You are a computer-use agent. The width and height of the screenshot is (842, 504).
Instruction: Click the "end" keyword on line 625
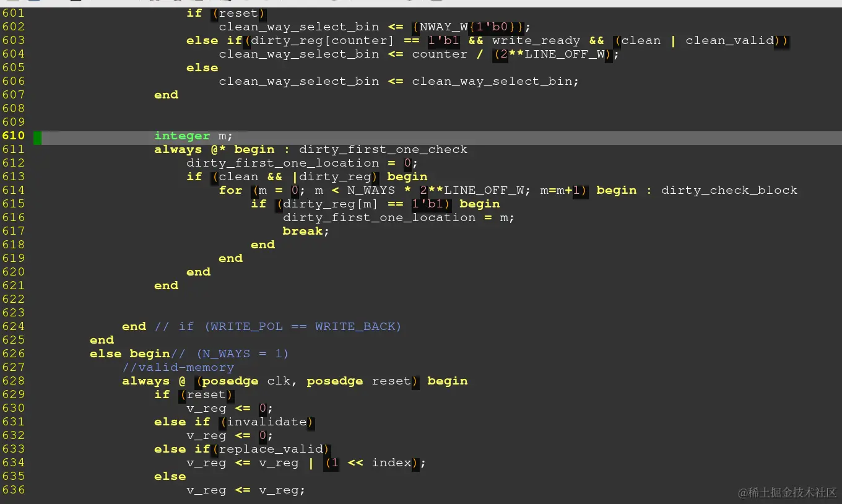tap(102, 341)
